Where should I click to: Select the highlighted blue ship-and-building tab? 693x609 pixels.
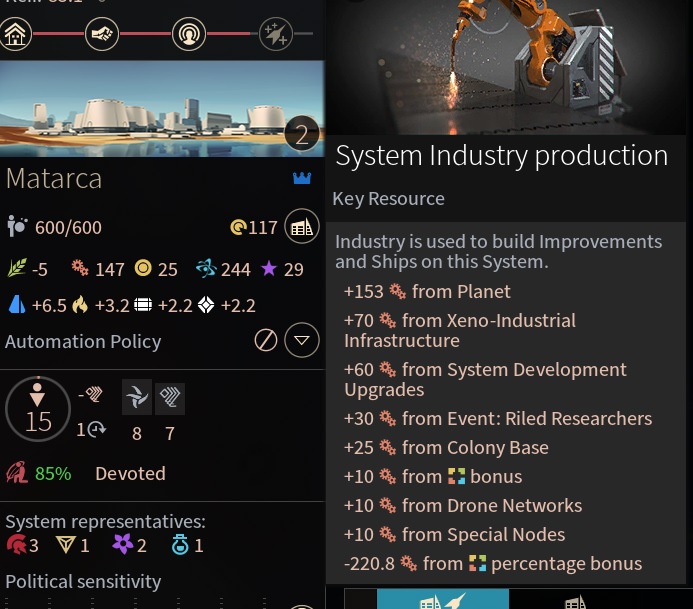[442, 600]
